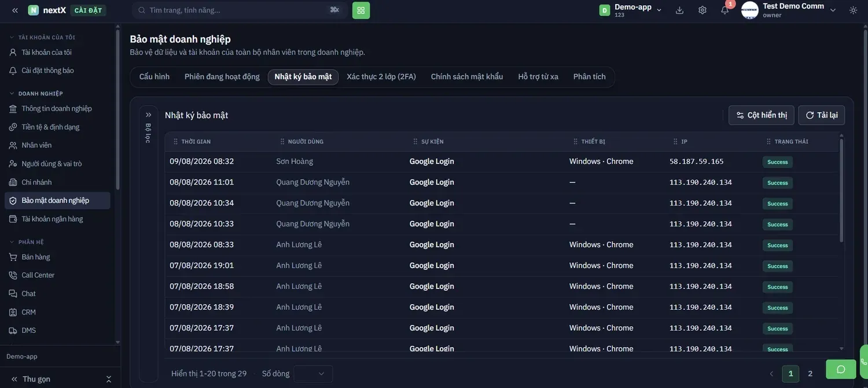This screenshot has width=868, height=388.
Task: Click the Tải lại reload button
Action: (822, 115)
